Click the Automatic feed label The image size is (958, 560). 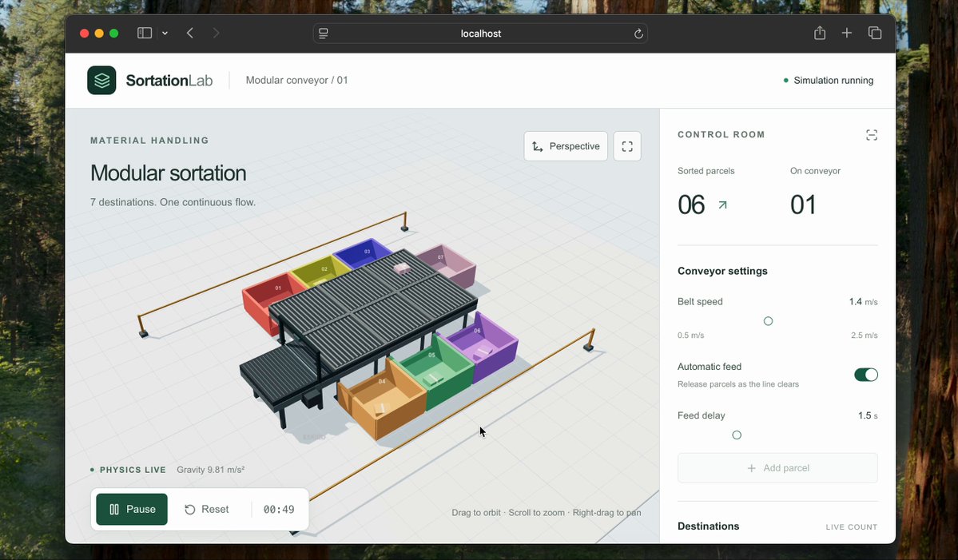pos(710,367)
